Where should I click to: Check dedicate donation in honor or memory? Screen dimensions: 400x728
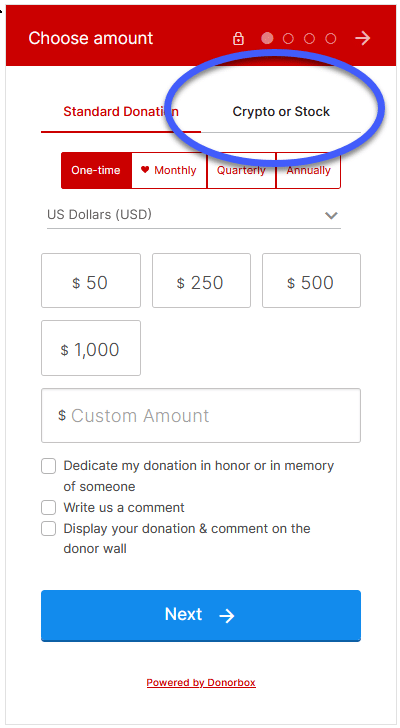point(49,466)
